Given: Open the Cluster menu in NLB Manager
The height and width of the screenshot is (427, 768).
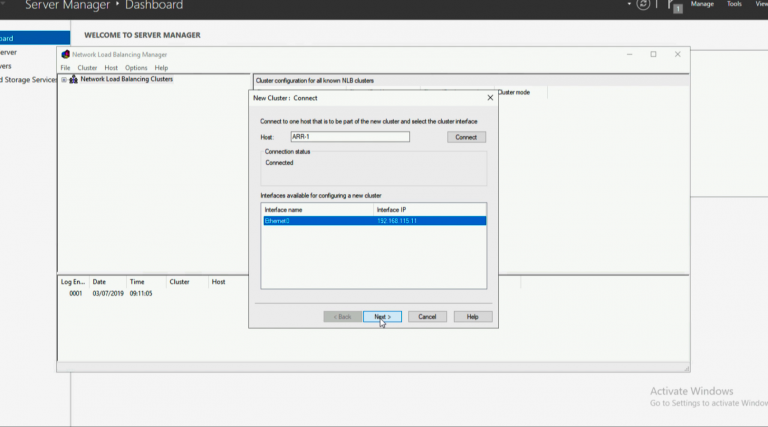Looking at the screenshot, I should (87, 68).
